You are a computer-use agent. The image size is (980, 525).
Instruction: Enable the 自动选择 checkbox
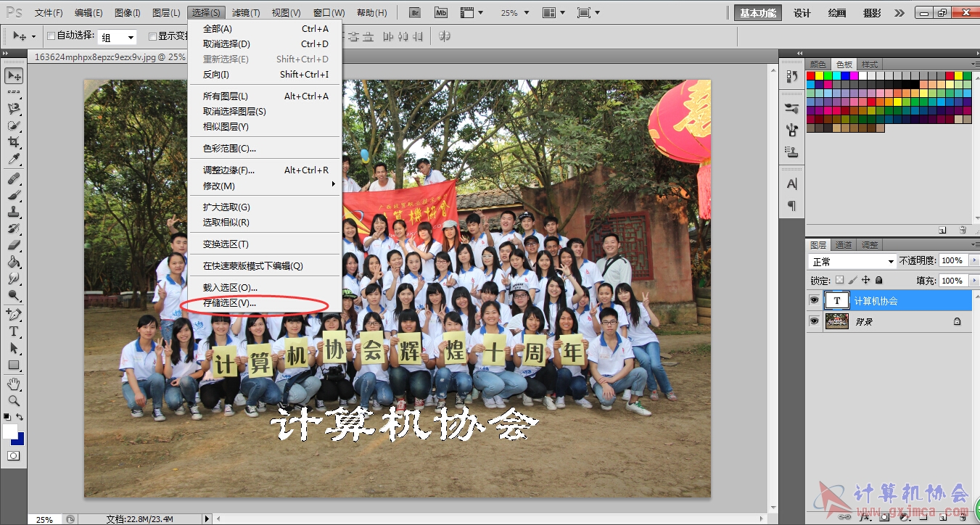pos(51,36)
